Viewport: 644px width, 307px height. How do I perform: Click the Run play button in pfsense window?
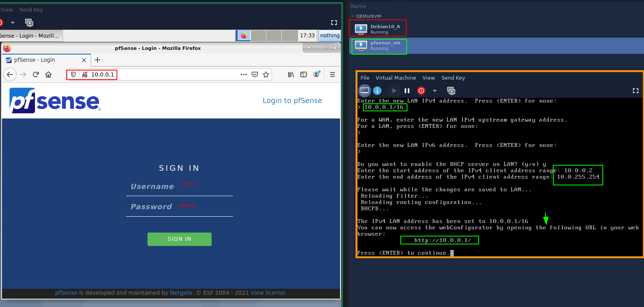click(x=394, y=91)
